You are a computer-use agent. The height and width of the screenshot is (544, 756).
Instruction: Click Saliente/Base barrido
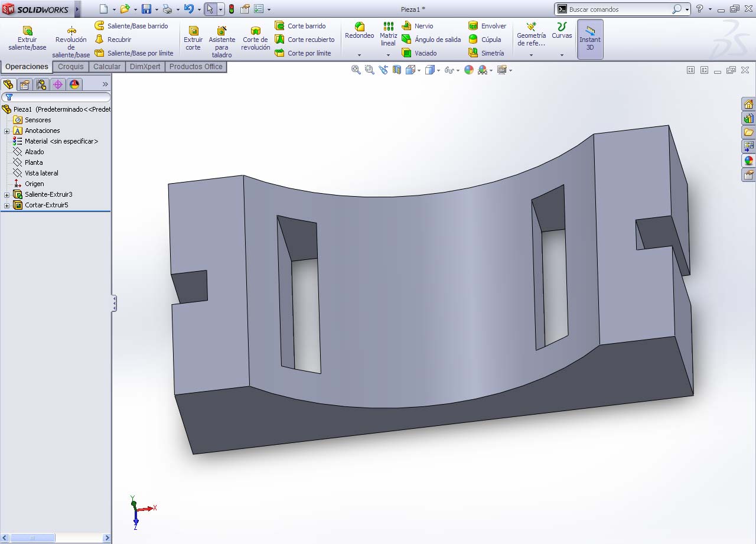point(131,26)
